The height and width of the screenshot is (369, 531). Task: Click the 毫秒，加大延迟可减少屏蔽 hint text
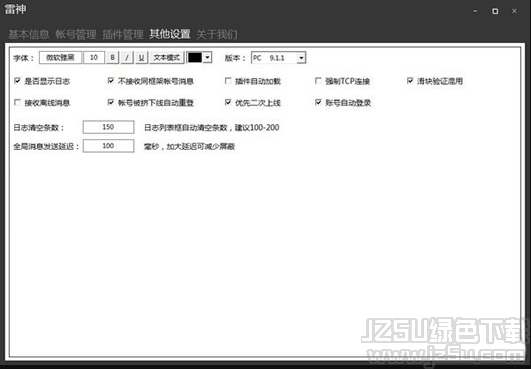coord(189,147)
